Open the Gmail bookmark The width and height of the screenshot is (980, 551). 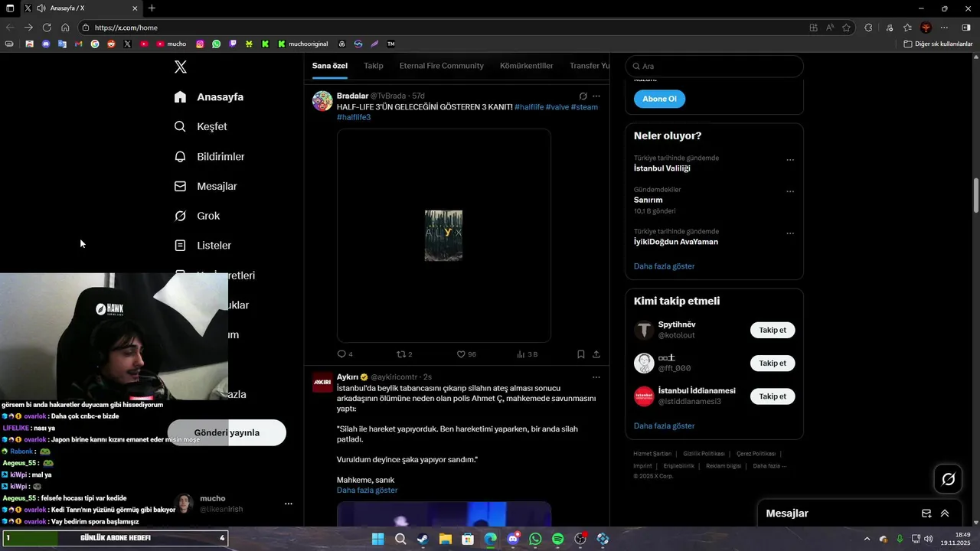(78, 44)
